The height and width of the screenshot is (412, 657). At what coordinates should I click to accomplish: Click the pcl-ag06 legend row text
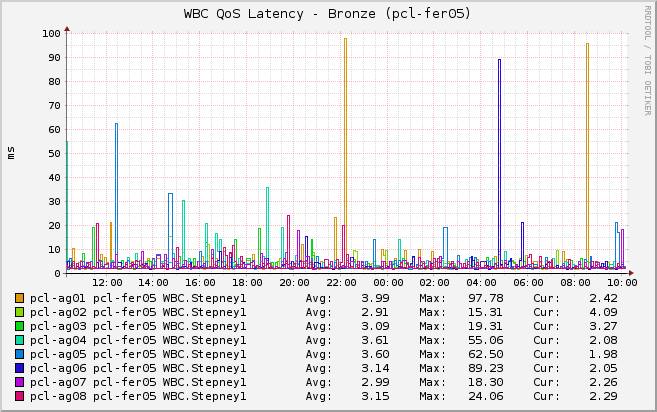click(x=138, y=368)
